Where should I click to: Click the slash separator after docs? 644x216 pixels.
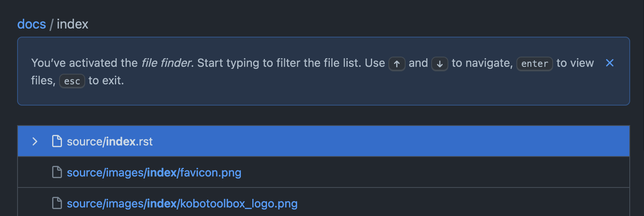[x=51, y=24]
